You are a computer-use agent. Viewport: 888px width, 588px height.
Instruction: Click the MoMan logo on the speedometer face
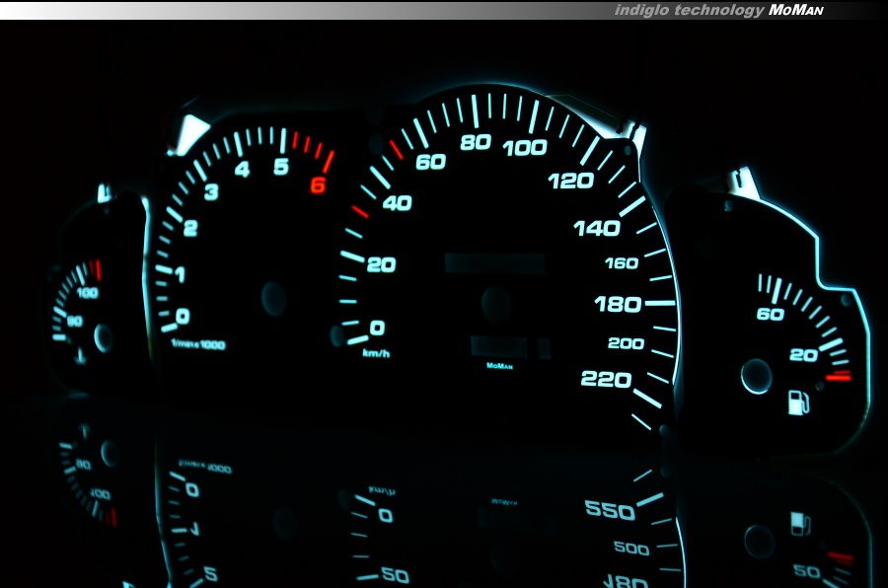pos(499,366)
